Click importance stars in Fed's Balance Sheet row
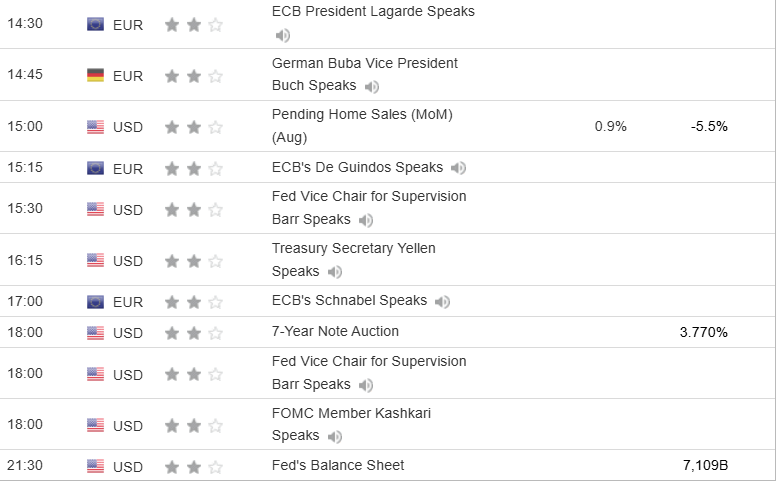Viewport: 784px width, 489px height. [194, 466]
